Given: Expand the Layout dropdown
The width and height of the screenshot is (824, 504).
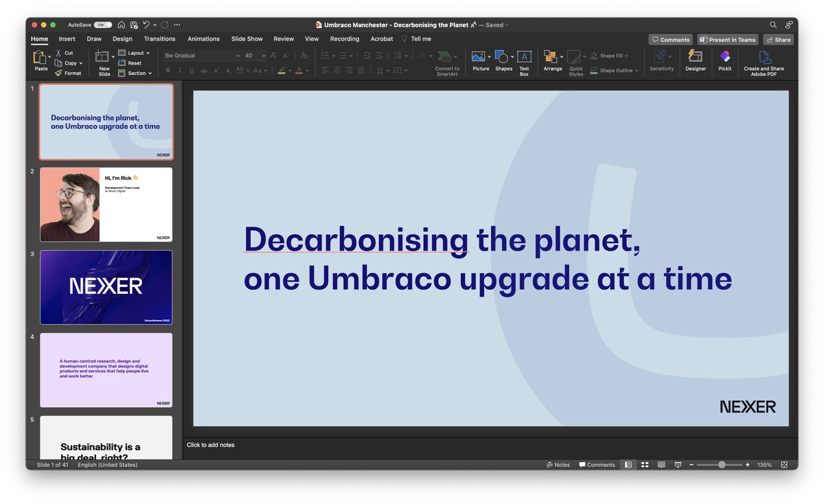Looking at the screenshot, I should pos(134,53).
